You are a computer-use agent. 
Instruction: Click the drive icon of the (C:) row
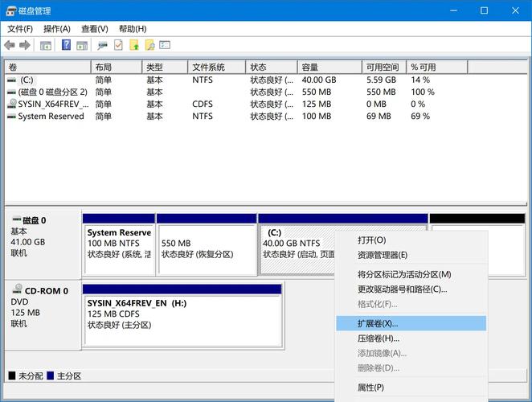point(11,80)
